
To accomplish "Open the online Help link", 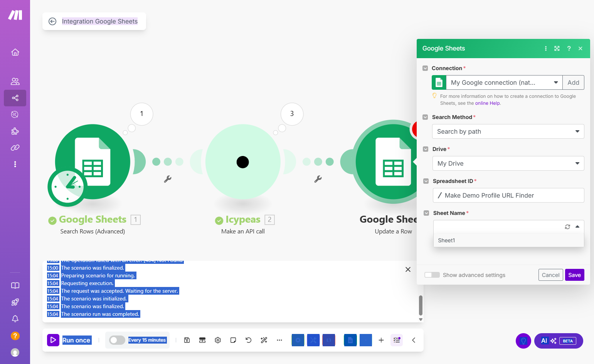I will pyautogui.click(x=488, y=103).
